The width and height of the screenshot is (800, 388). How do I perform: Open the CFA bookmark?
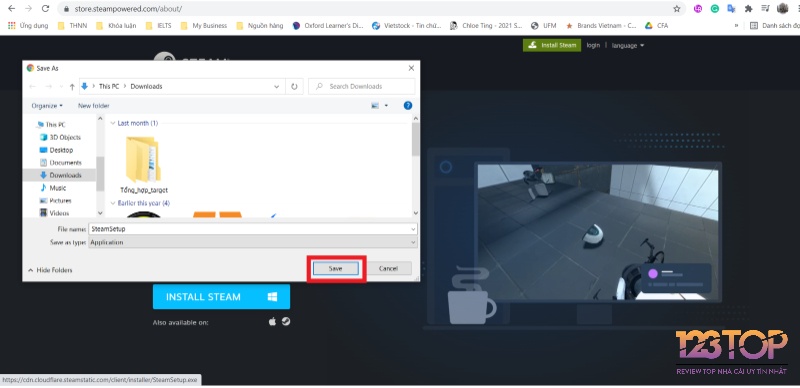tap(657, 26)
